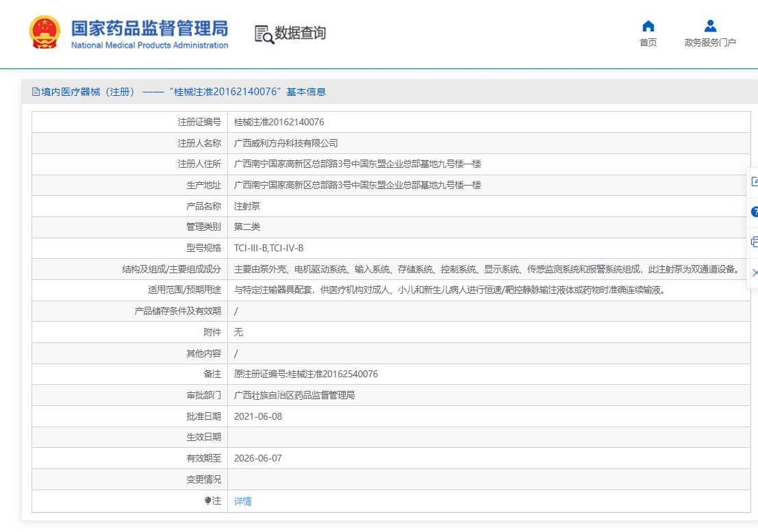Click the printer icon on the right sidebar
Viewport: 758px width, 532px height.
click(x=755, y=242)
